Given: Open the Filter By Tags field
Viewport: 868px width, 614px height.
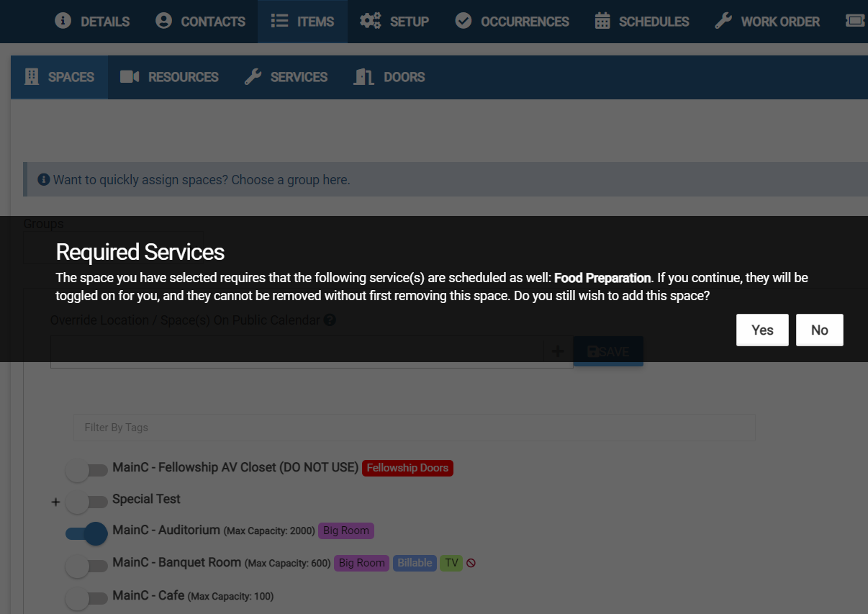Looking at the screenshot, I should (414, 428).
